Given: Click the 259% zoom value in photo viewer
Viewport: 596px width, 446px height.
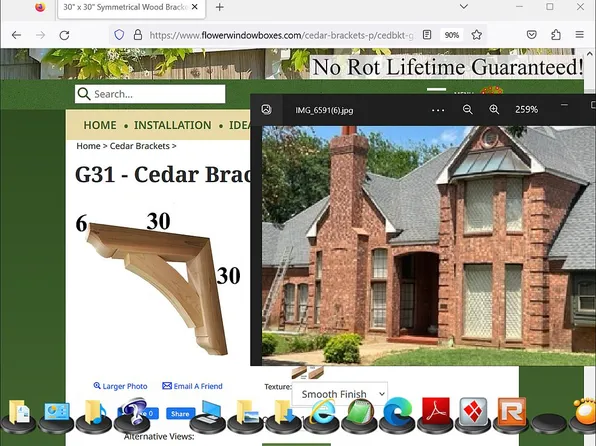Looking at the screenshot, I should [x=526, y=110].
